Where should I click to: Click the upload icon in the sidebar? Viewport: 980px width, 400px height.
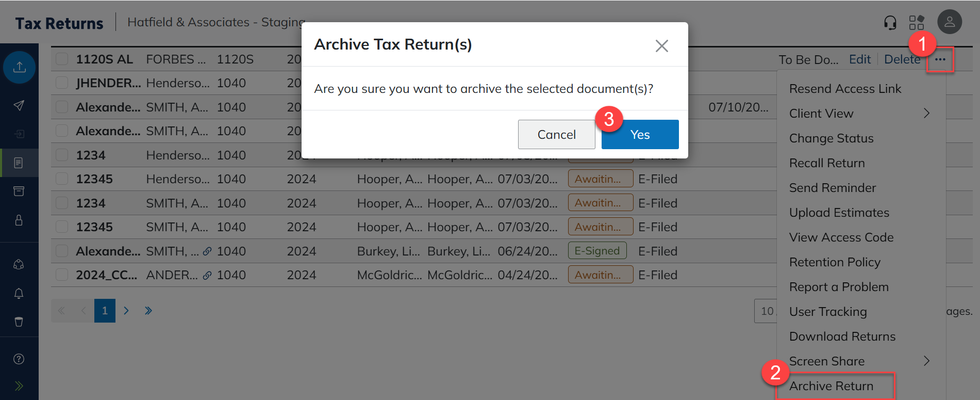(x=19, y=67)
